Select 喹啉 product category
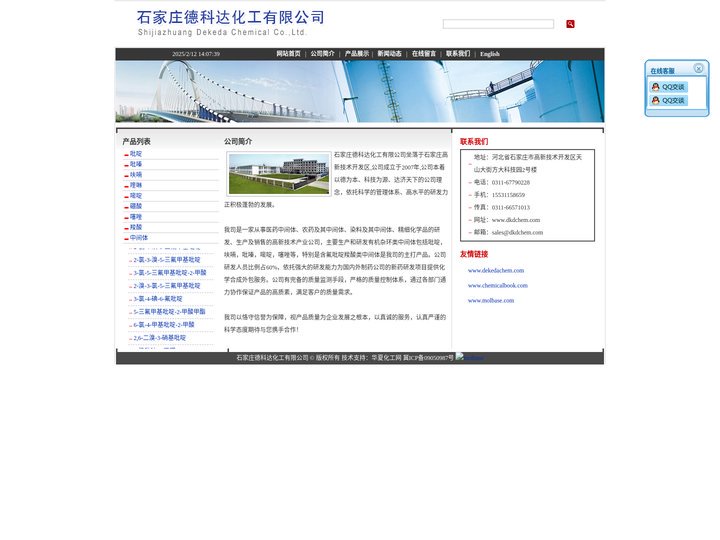This screenshot has height=540, width=720. pos(136,186)
